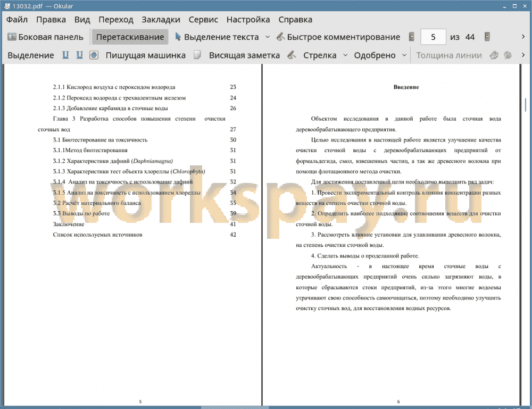
Task: Maximize the Okular window
Action: [x=514, y=6]
